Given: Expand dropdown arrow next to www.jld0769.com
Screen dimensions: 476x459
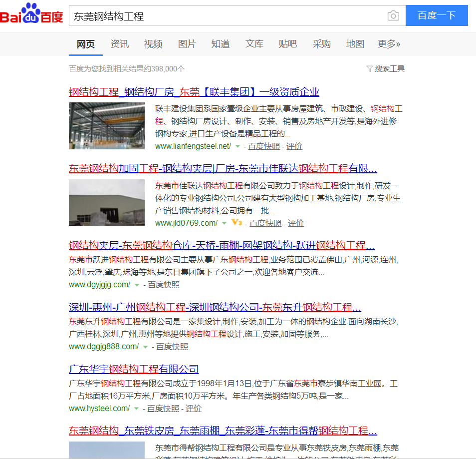Looking at the screenshot, I should click(x=224, y=223).
